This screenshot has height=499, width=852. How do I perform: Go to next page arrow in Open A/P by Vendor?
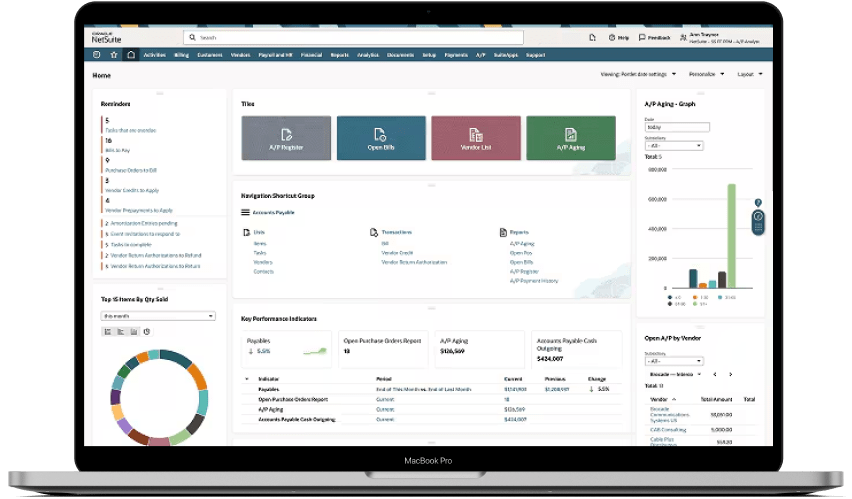coord(731,375)
